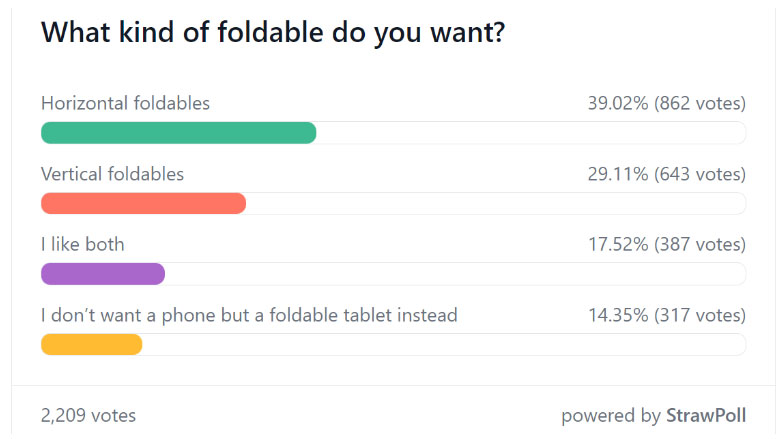The height and width of the screenshot is (439, 778).
Task: Click the unfilled part of foldable tablet bar
Action: pos(444,345)
